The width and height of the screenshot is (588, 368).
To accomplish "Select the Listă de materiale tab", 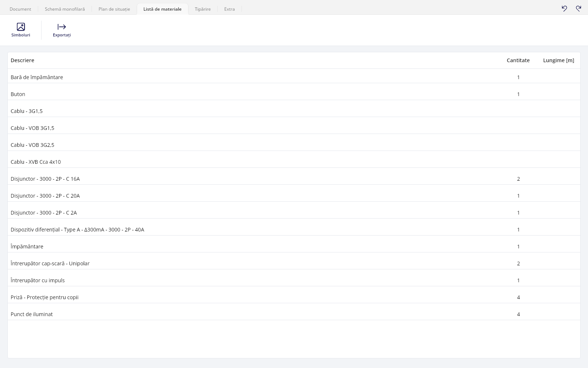I will [x=162, y=9].
